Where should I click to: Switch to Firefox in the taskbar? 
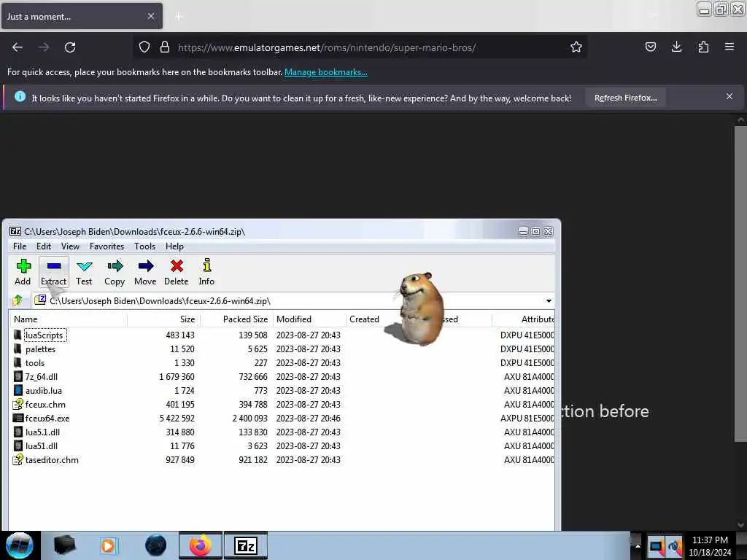(x=200, y=545)
